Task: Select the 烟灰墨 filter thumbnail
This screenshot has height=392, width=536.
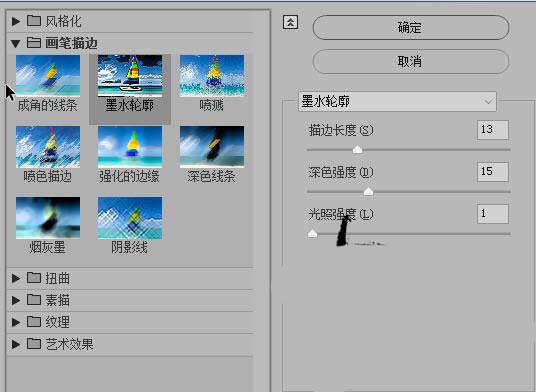Action: click(48, 217)
